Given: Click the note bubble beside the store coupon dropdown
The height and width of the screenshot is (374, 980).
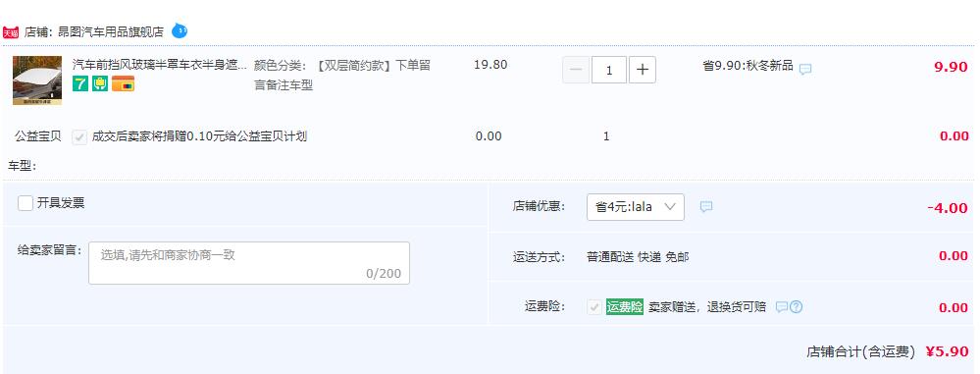Looking at the screenshot, I should (706, 206).
